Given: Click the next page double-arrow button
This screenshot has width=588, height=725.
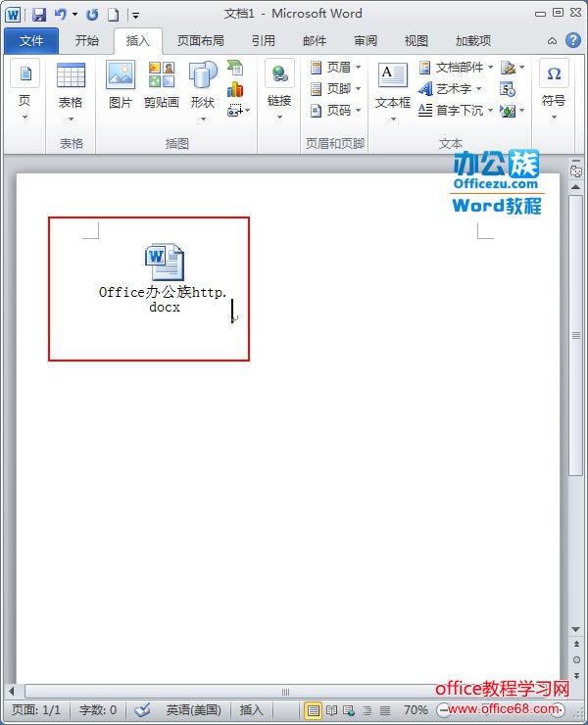Looking at the screenshot, I should coord(576,676).
